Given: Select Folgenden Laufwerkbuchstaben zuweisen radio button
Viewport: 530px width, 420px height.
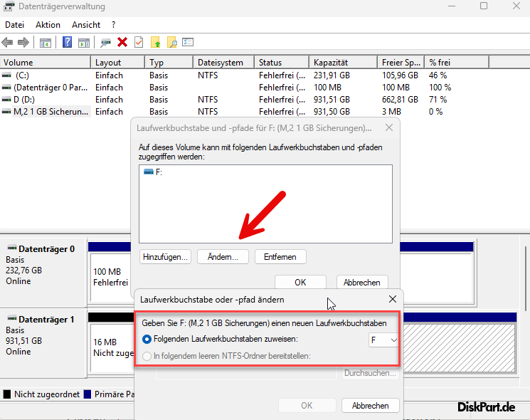Looking at the screenshot, I should click(x=147, y=339).
